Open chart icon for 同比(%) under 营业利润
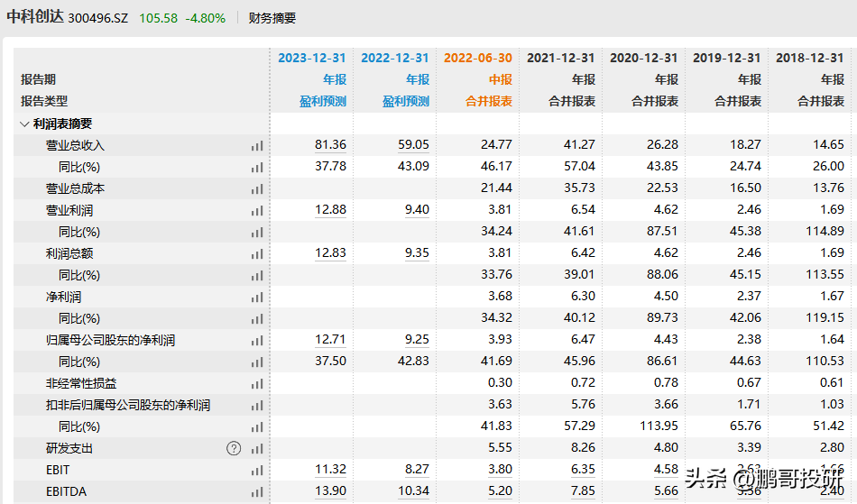 [257, 233]
